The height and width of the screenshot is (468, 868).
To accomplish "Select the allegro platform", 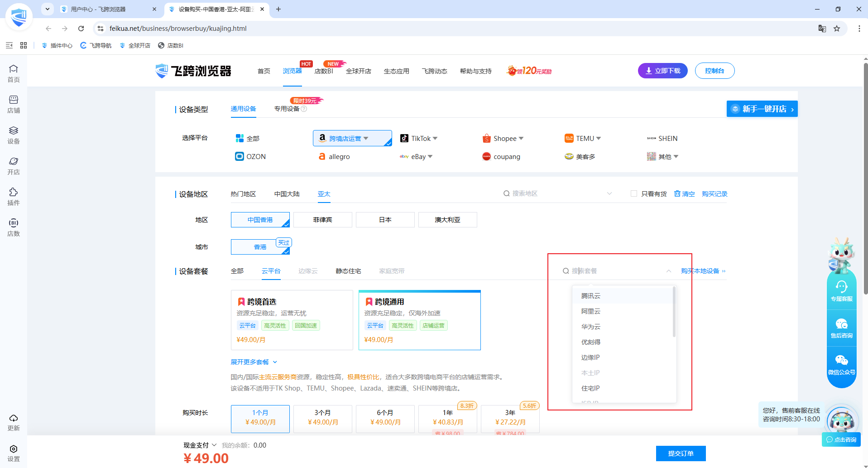I will 334,156.
